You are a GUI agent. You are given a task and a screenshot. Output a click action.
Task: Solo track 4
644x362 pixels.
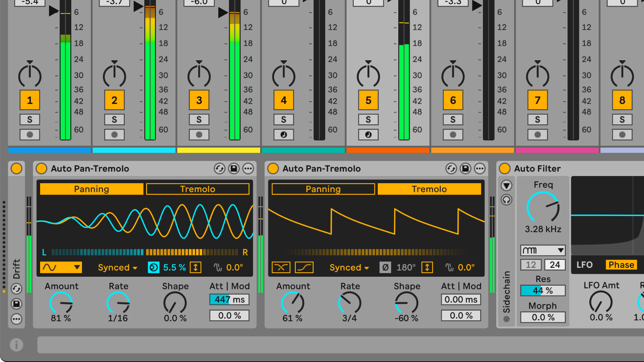[284, 120]
